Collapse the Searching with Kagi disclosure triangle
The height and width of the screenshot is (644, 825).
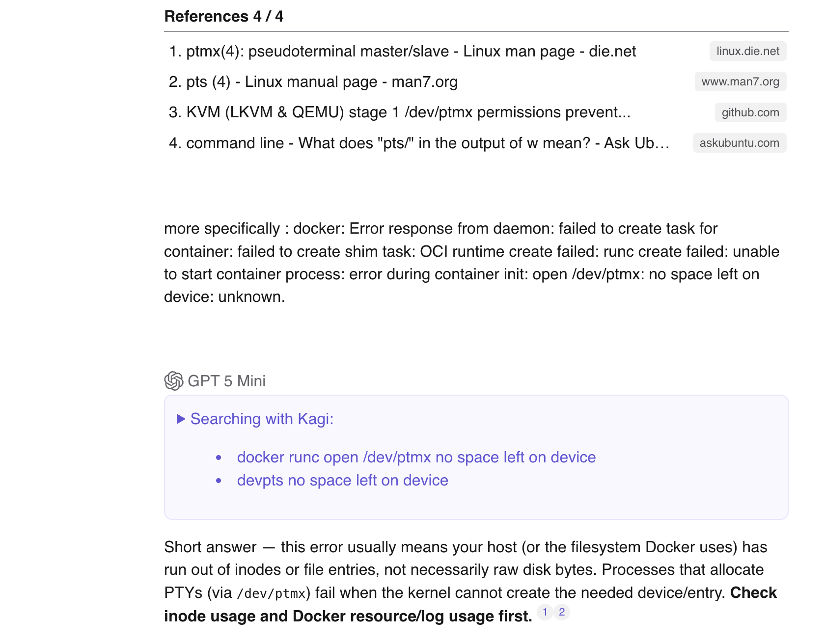pyautogui.click(x=181, y=419)
